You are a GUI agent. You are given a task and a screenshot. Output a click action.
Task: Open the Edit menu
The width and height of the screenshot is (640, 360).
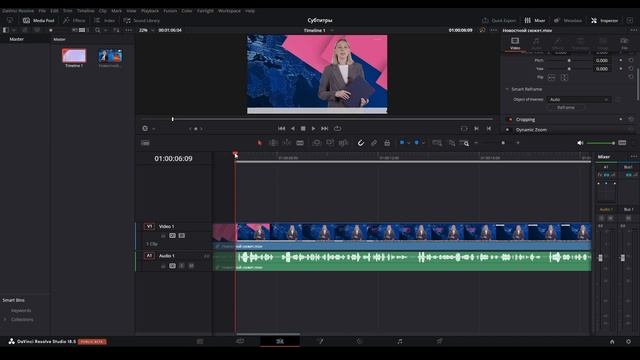[x=54, y=11]
